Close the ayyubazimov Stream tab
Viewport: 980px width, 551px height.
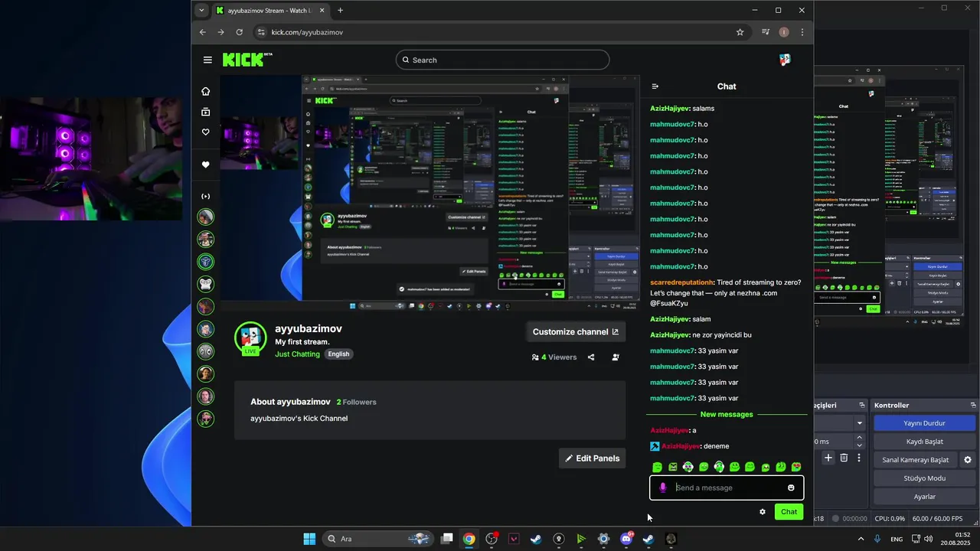[322, 11]
